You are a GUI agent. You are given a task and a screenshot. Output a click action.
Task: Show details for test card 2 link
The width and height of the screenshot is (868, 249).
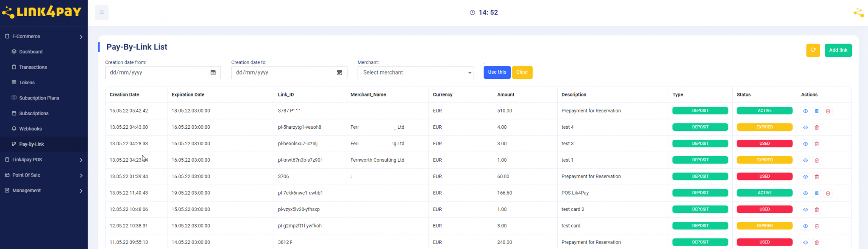(x=805, y=210)
